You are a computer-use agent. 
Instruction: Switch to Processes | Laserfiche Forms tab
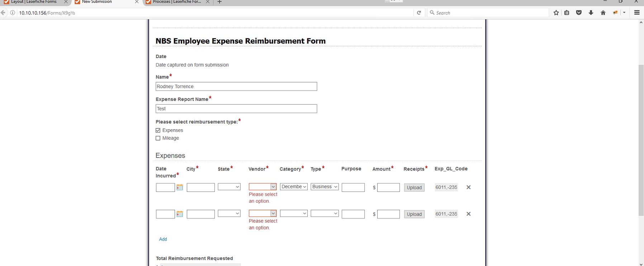point(176,2)
